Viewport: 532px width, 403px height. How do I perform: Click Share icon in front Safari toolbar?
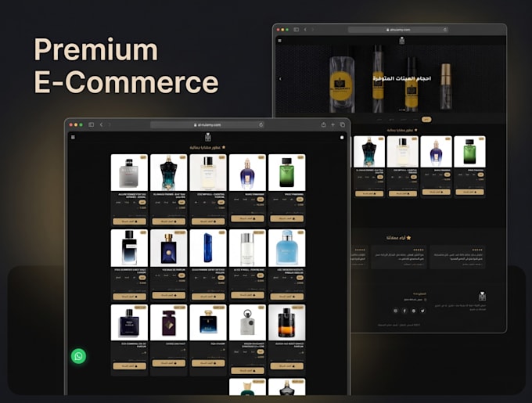click(324, 125)
